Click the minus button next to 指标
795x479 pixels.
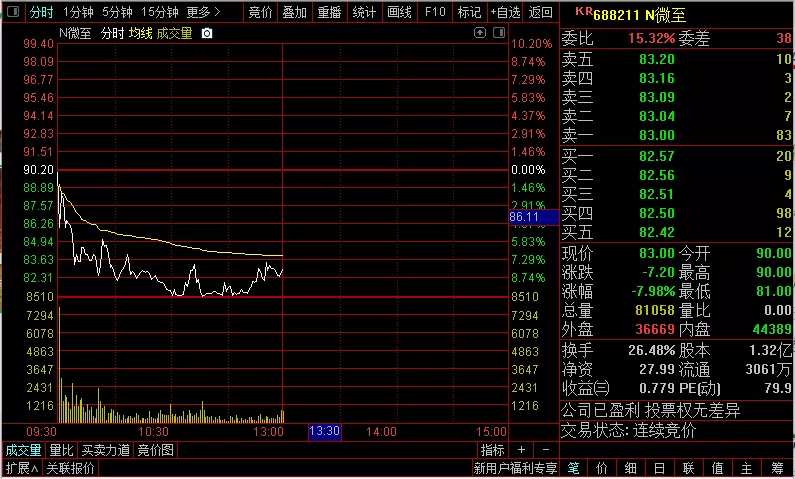(546, 450)
